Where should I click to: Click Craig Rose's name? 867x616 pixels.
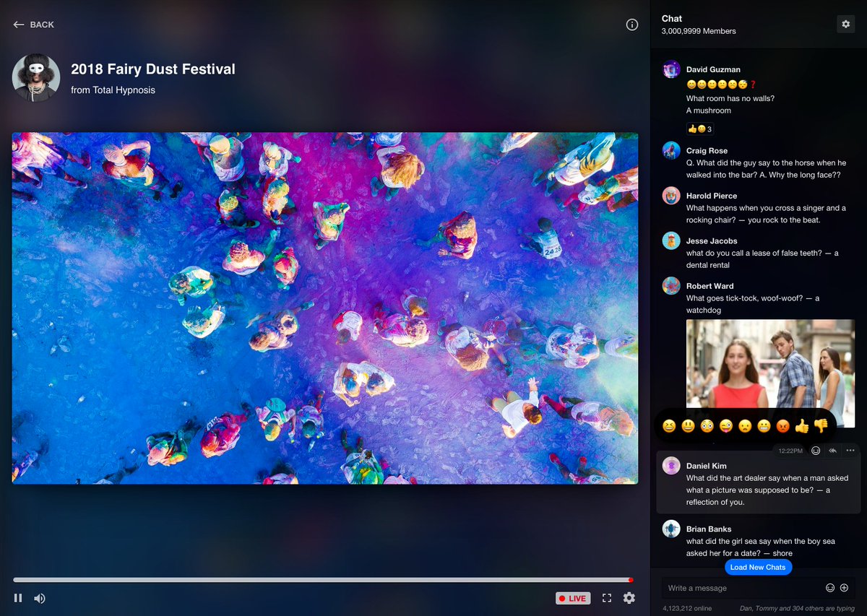coord(707,151)
